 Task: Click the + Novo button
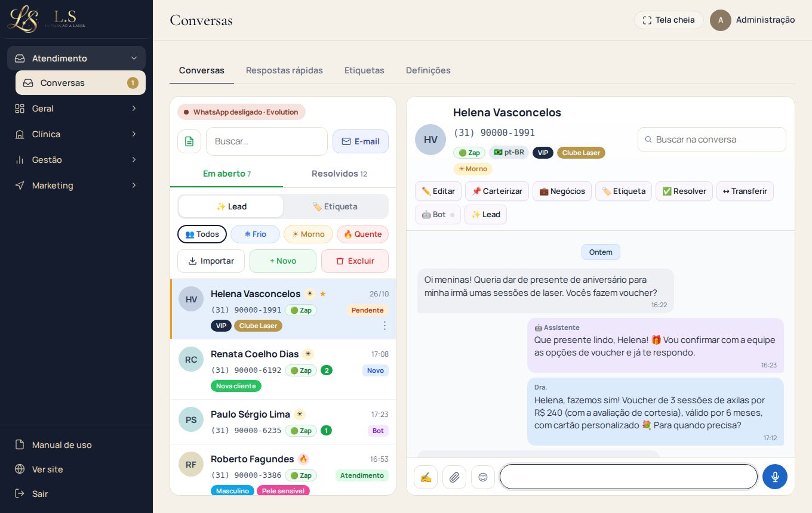coord(283,261)
